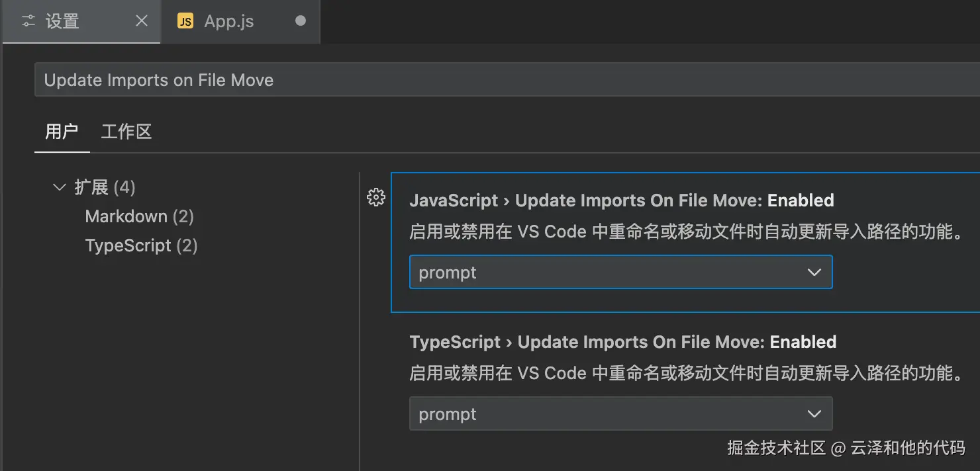Click the arrow in the JavaScript prompt dropdown

[x=814, y=273]
